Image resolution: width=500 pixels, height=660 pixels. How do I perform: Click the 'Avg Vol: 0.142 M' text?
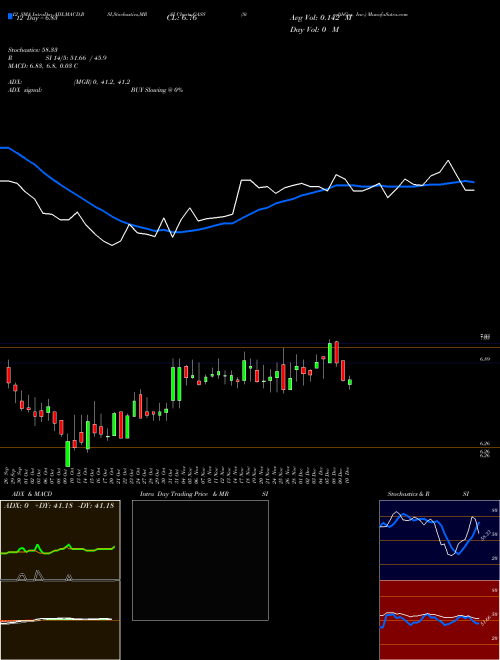tap(321, 18)
